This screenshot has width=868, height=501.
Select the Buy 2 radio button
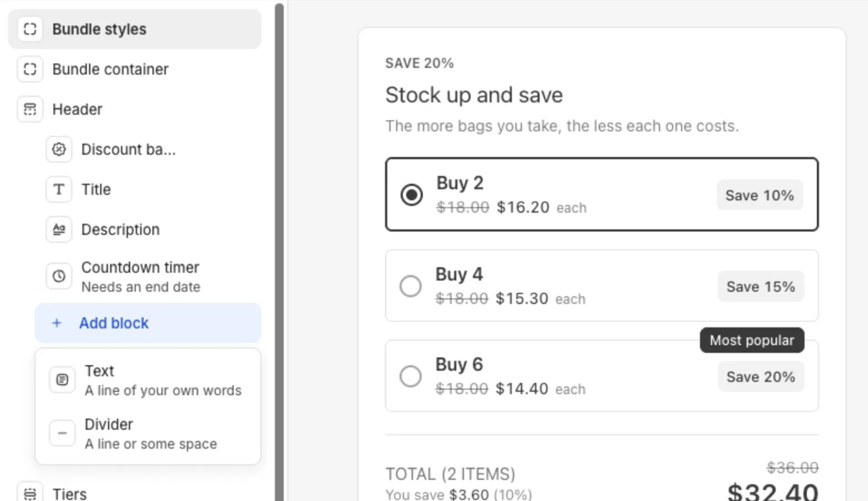(412, 194)
